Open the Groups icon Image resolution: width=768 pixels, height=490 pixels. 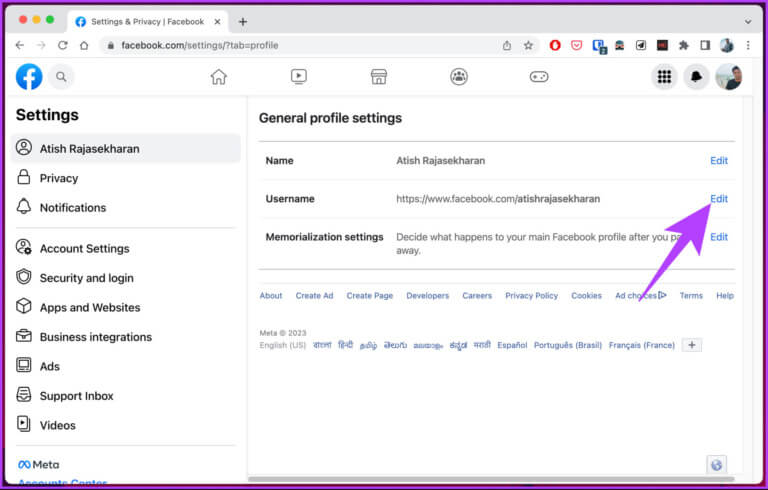(459, 77)
